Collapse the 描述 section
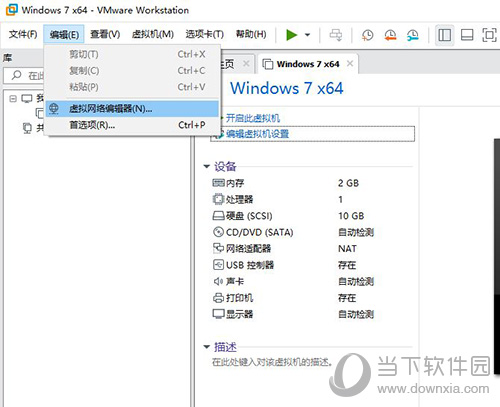Screen dimensions: 500x407 coord(207,347)
